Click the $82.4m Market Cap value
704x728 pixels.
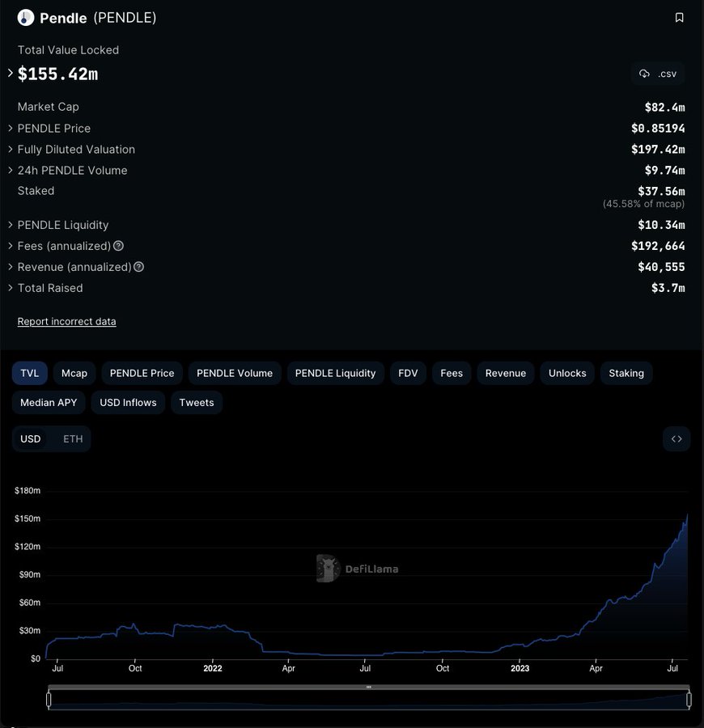click(x=664, y=108)
